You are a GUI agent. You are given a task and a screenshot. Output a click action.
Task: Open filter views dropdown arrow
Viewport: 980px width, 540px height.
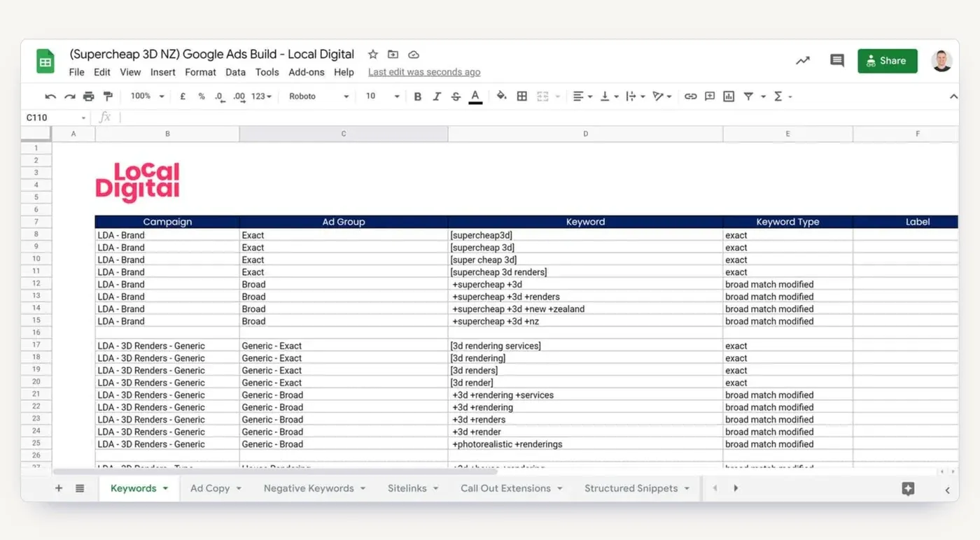point(763,97)
